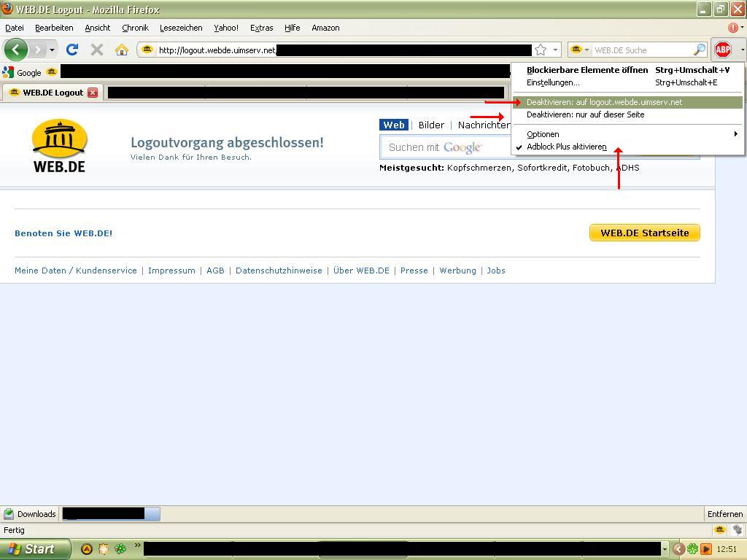The image size is (747, 560).
Task: Click into the WEB.DE Suche search field
Action: pos(642,50)
